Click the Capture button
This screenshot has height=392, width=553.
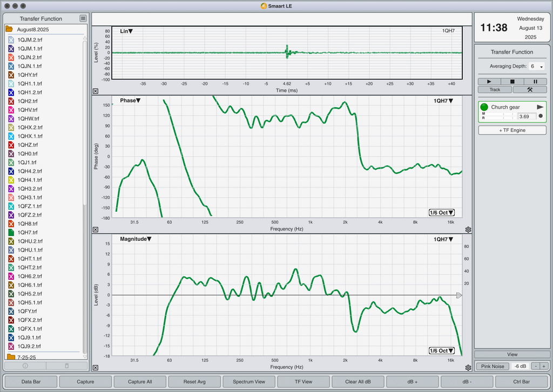(x=85, y=381)
